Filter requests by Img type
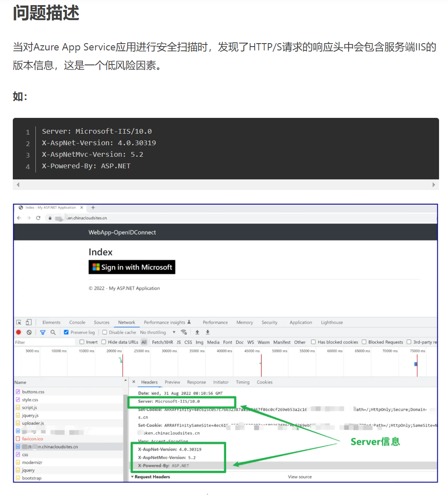This screenshot has height=495, width=448. click(x=200, y=342)
